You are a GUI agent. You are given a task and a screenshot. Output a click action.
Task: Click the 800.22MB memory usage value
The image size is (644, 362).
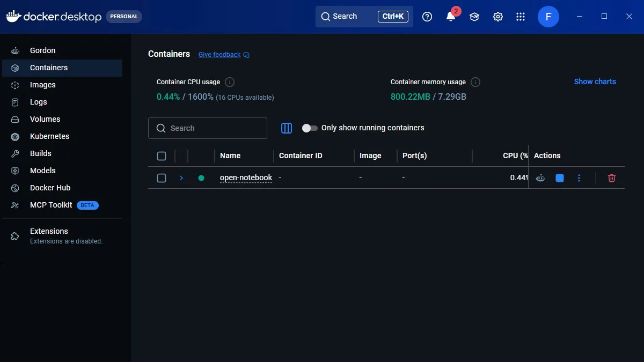coord(411,97)
